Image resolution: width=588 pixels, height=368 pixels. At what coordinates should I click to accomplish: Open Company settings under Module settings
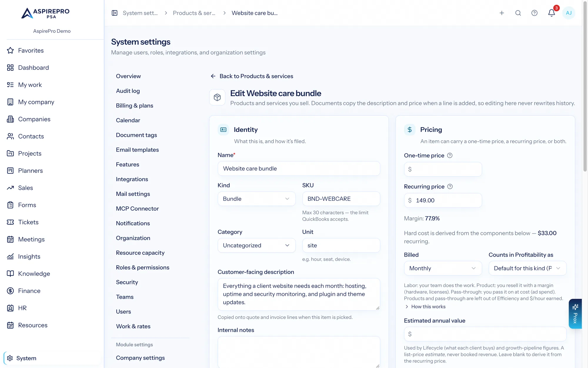[140, 358]
